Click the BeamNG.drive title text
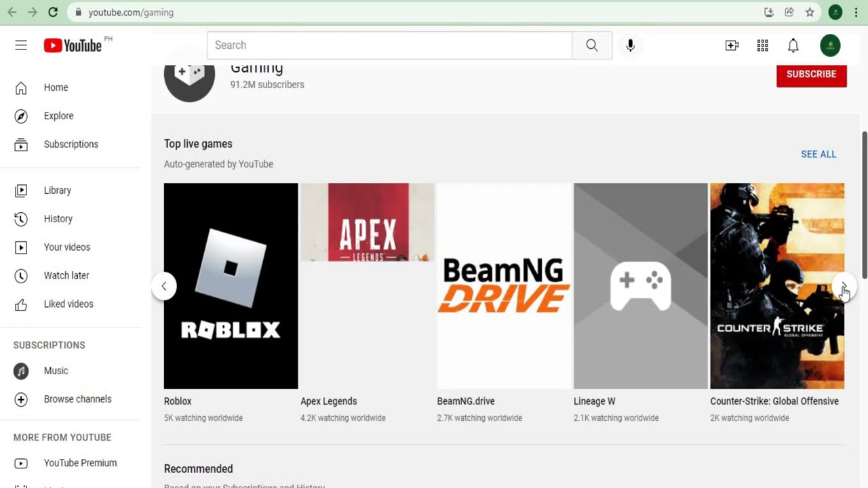The height and width of the screenshot is (488, 868). (466, 401)
